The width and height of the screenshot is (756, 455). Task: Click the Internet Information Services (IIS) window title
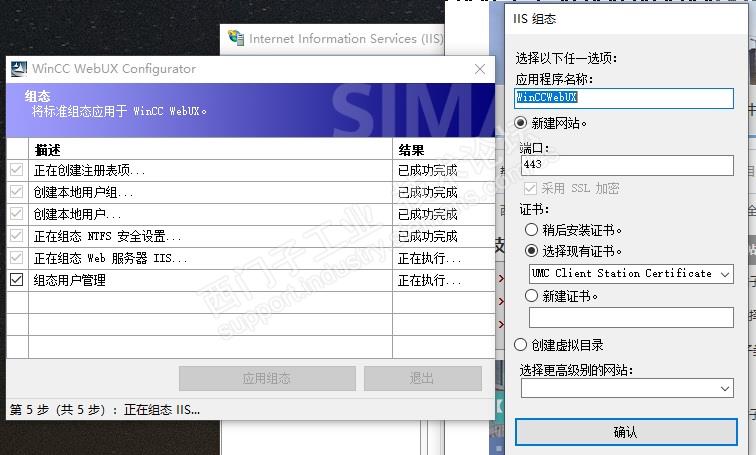coord(346,39)
